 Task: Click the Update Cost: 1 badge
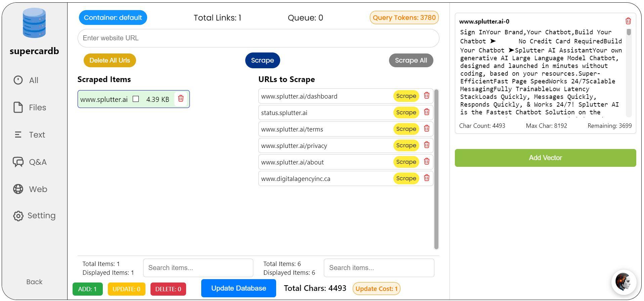pos(376,289)
